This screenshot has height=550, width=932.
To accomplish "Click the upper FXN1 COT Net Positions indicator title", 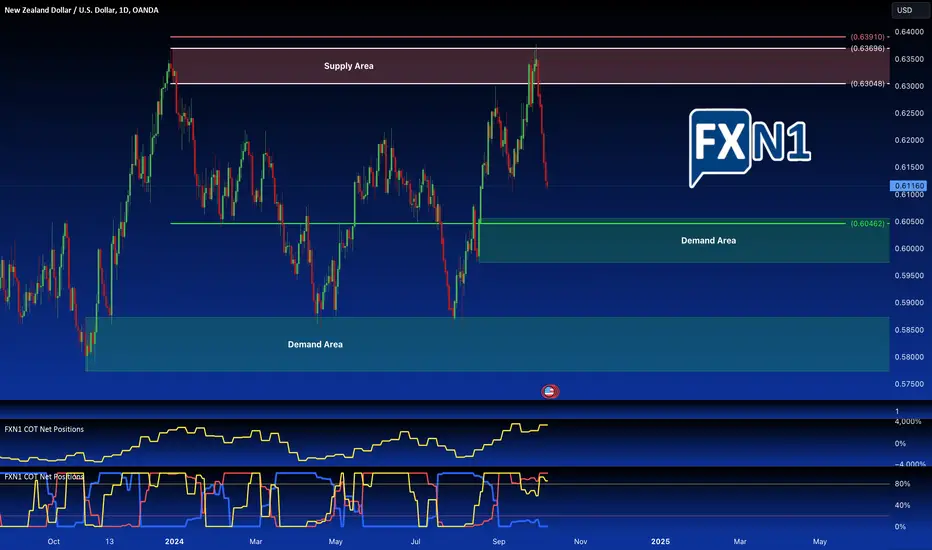I will pyautogui.click(x=44, y=429).
